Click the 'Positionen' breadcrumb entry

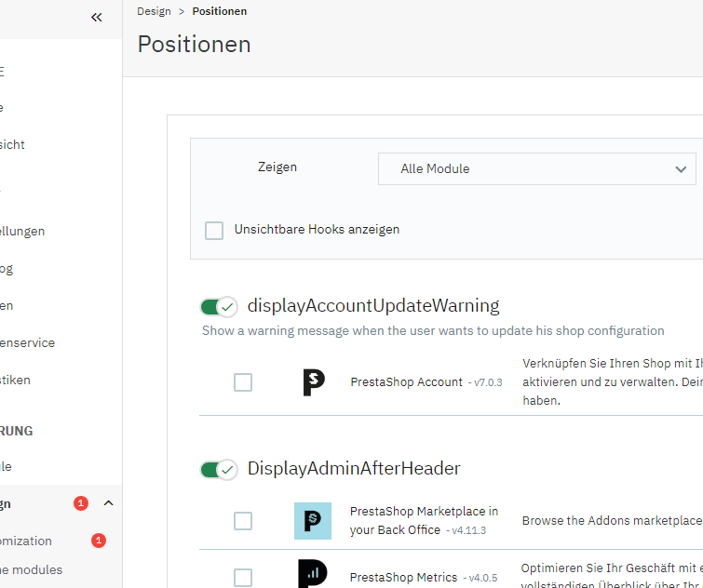[219, 11]
